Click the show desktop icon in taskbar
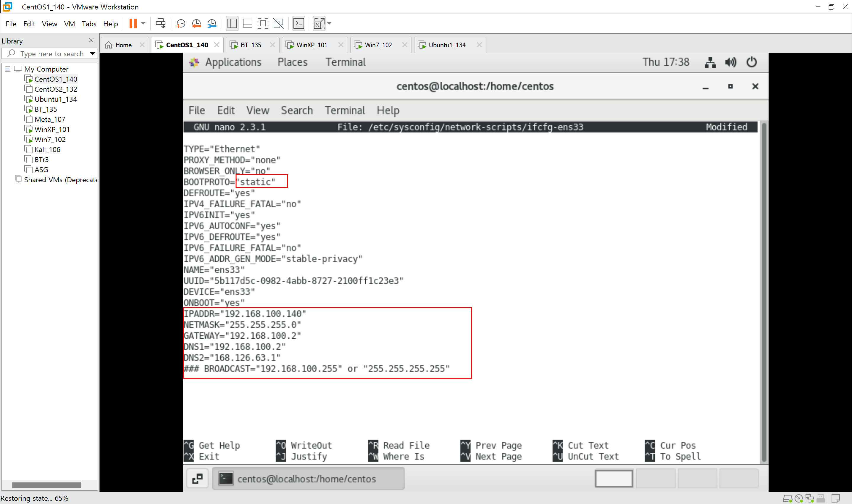The height and width of the screenshot is (504, 852). [197, 479]
